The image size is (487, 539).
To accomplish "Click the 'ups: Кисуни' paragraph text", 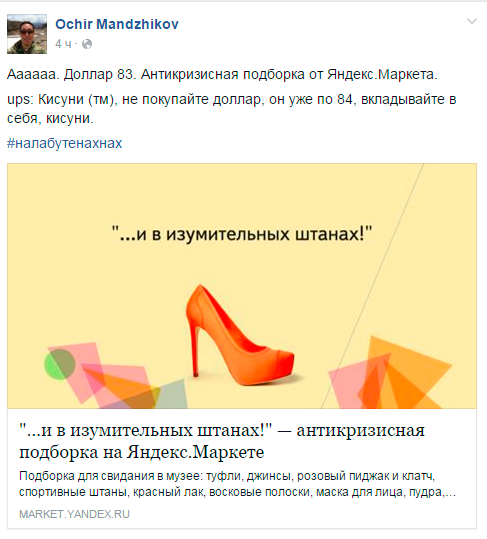I will 232,109.
